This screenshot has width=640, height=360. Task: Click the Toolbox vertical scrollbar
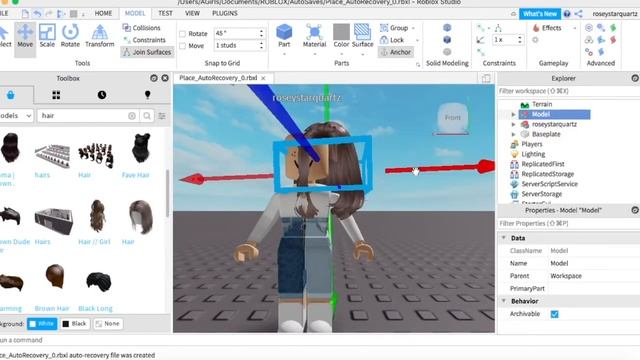(x=167, y=193)
